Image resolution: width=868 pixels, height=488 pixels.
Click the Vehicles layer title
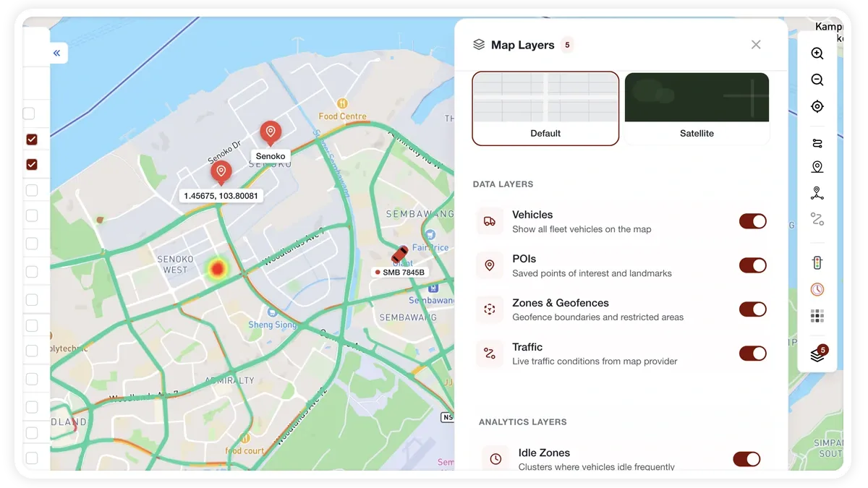point(532,215)
